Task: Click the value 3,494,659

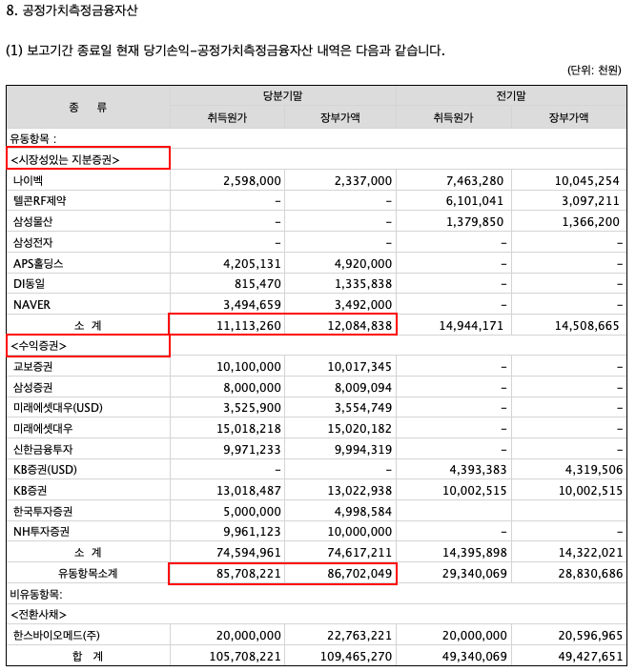Action: coord(252,305)
